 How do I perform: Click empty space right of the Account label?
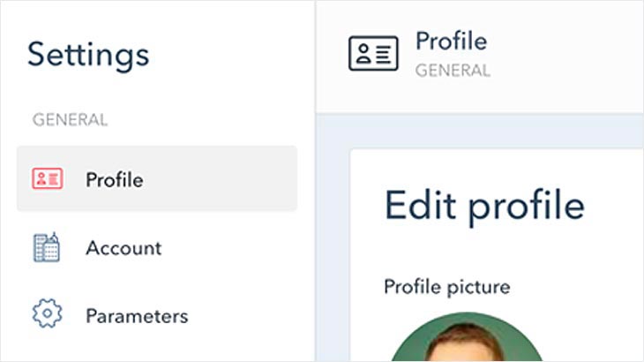pyautogui.click(x=230, y=248)
